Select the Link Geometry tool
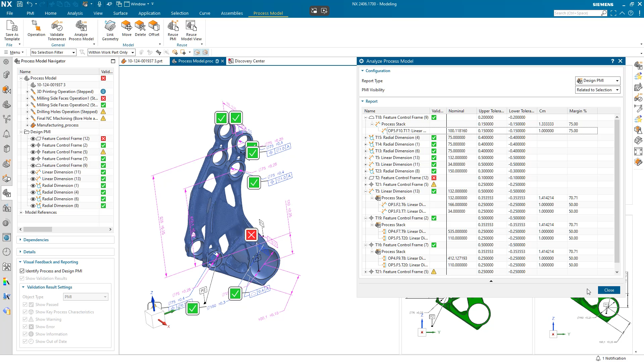The image size is (644, 362). point(110,30)
